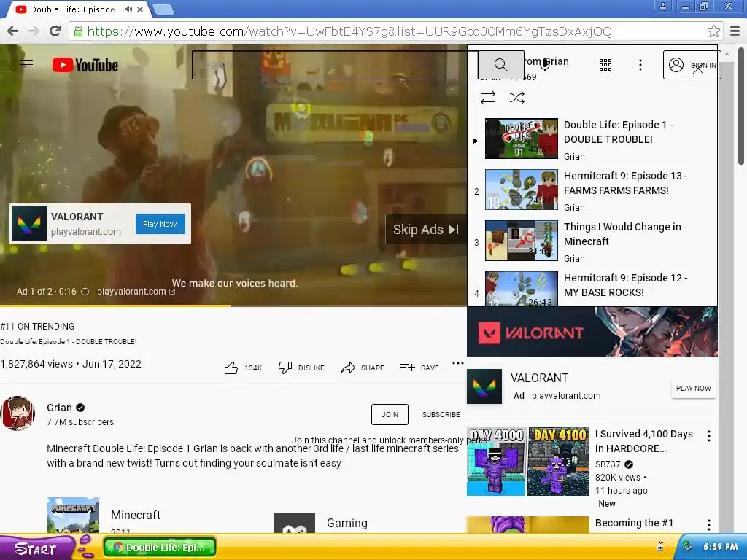This screenshot has width=747, height=560.
Task: Open options for I Survived 4,100 Days
Action: [x=709, y=436]
